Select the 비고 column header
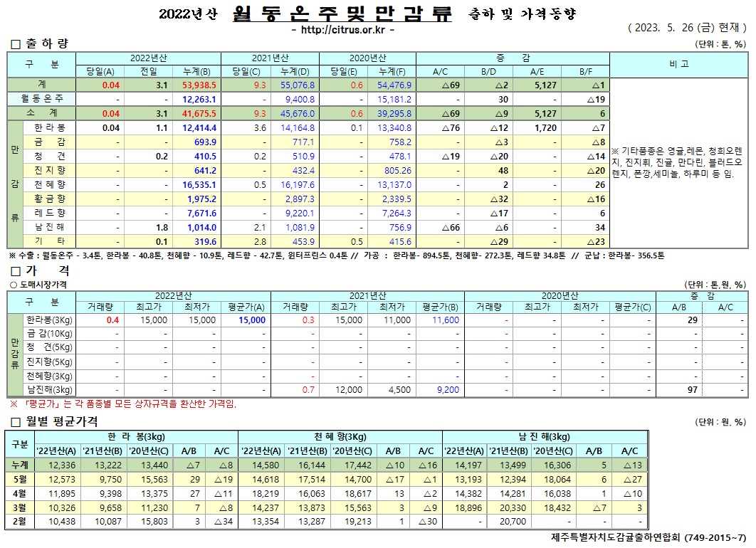 678,64
